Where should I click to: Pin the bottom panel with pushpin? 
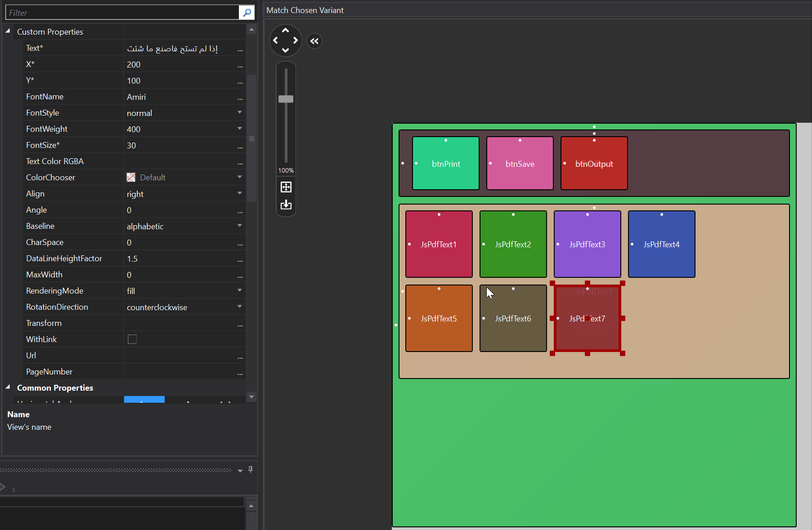coord(251,469)
